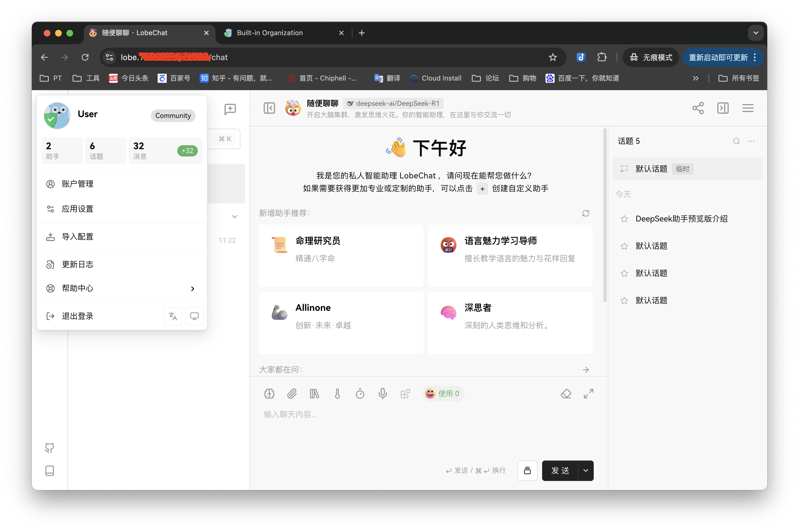Image resolution: width=799 pixels, height=532 pixels.
Task: Start voice input with the microphone icon
Action: click(x=382, y=394)
